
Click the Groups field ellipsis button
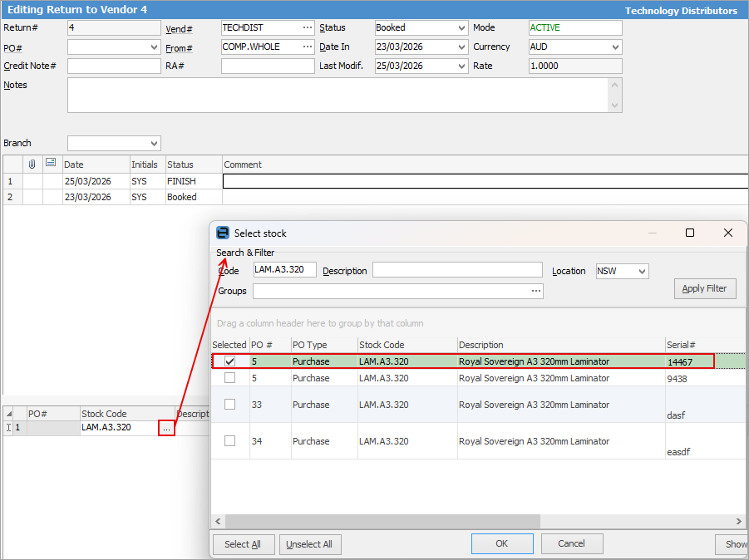(536, 291)
